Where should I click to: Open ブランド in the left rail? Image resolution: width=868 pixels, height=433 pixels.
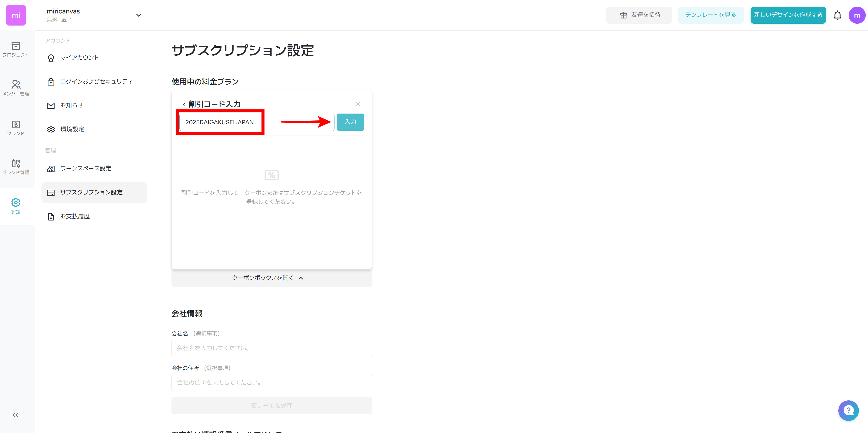tap(16, 128)
